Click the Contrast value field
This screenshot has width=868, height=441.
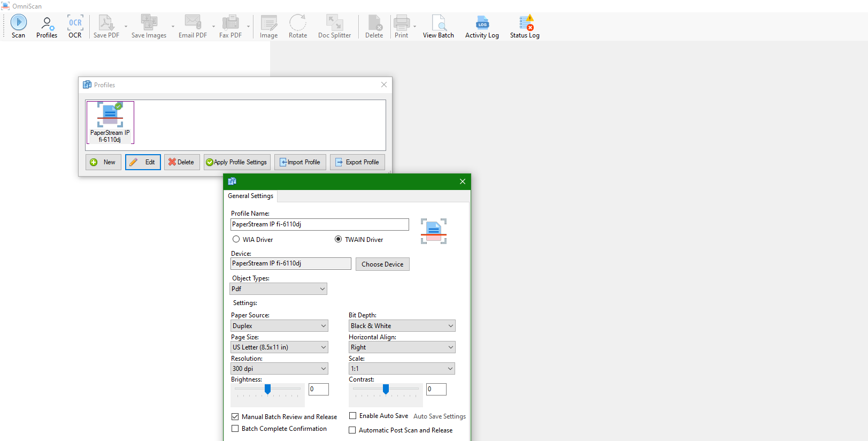click(x=436, y=389)
